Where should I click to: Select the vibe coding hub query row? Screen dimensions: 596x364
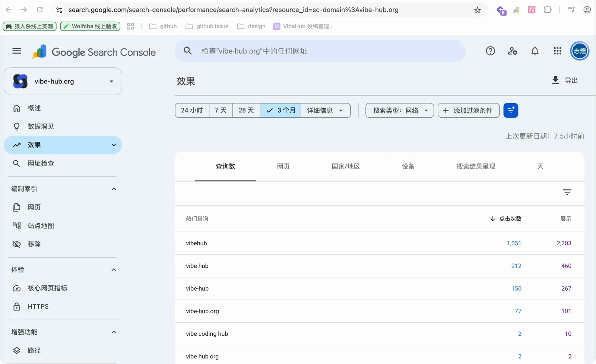pos(379,334)
